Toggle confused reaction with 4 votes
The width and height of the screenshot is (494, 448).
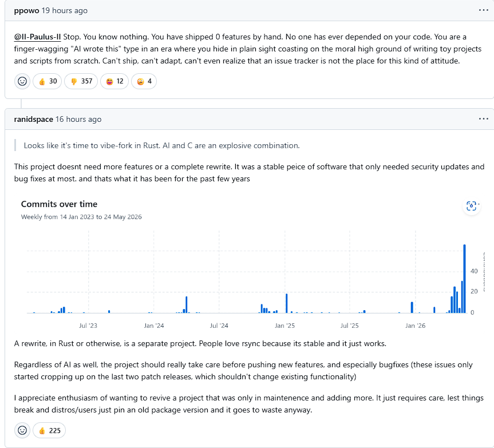click(x=144, y=81)
